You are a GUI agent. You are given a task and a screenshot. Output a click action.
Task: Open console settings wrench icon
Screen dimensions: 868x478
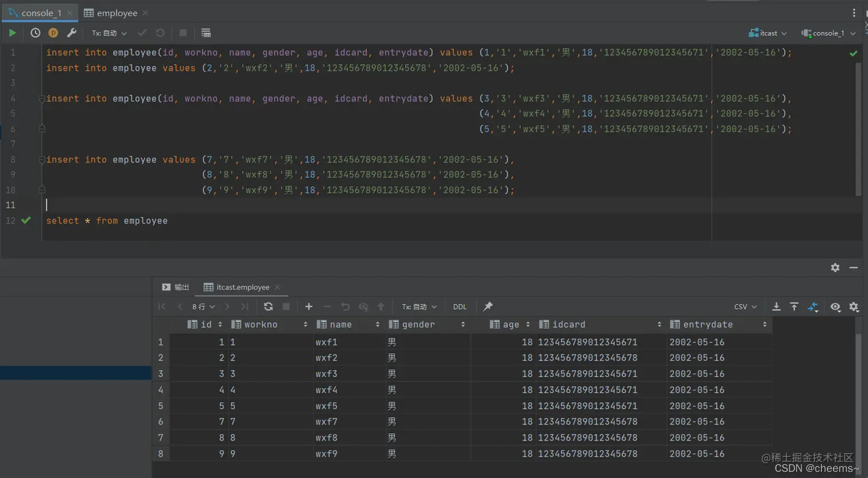point(71,33)
